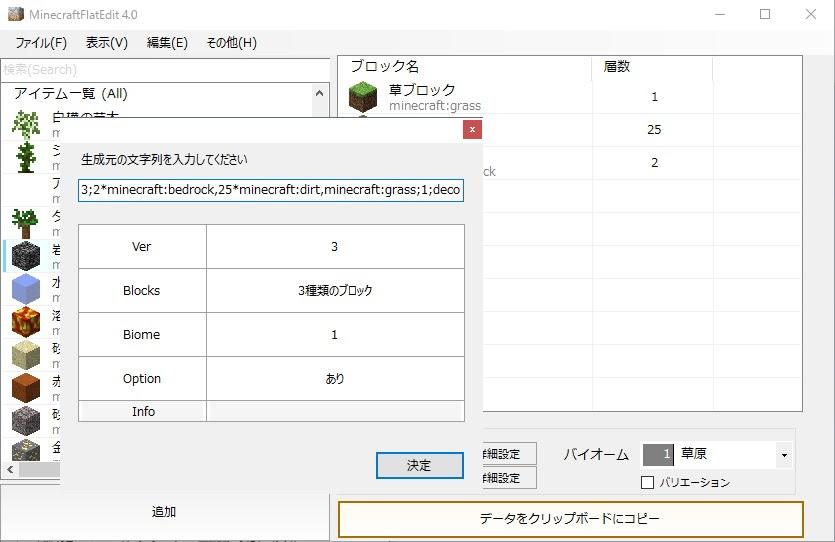
Task: Close the generator string dialog
Action: (472, 129)
